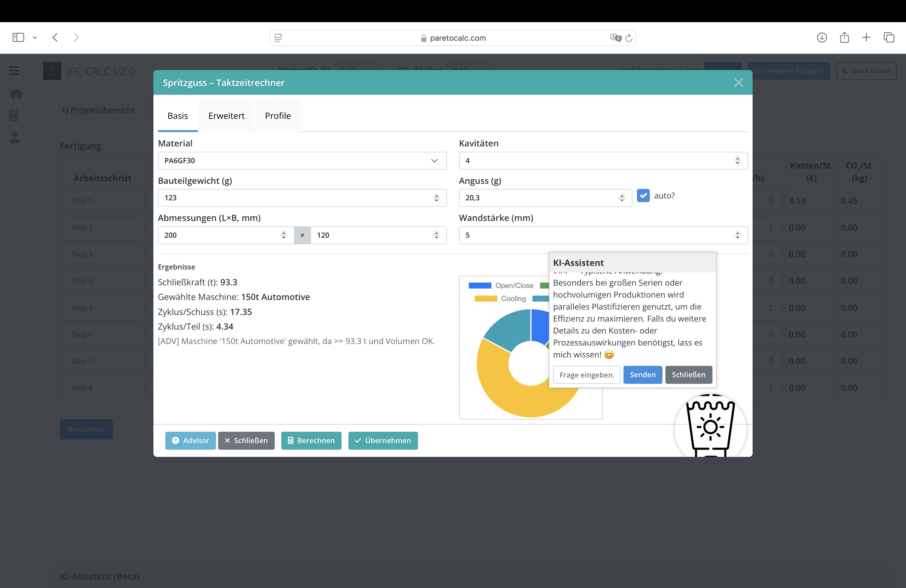The image size is (906, 588).
Task: Click the paretocalc.com address field
Action: [453, 38]
